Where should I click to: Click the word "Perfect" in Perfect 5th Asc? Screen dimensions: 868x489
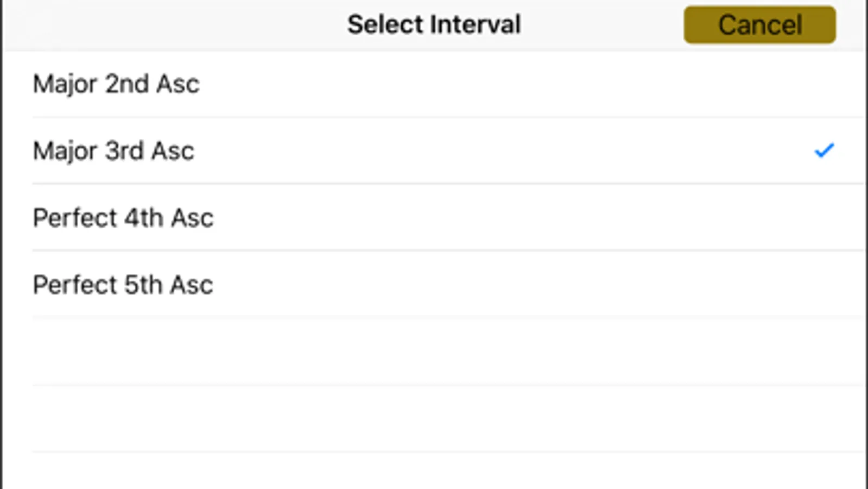(74, 285)
